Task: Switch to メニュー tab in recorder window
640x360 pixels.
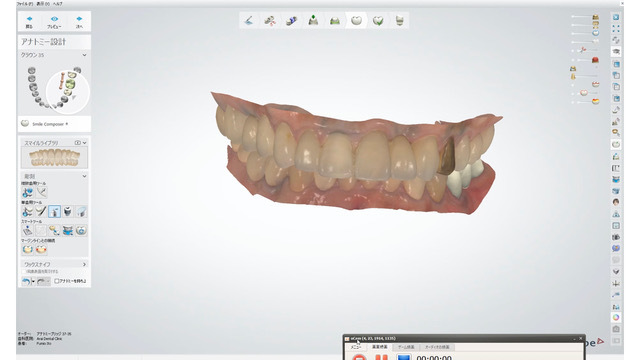Action: pos(356,347)
